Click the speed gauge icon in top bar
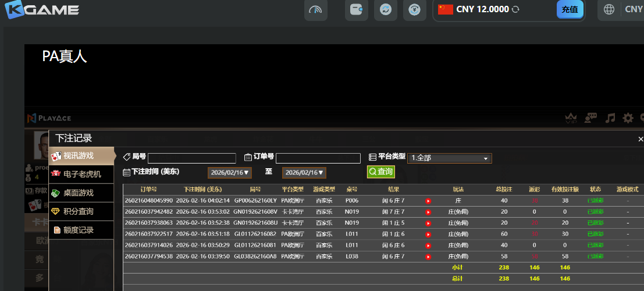The image size is (644, 291). (315, 10)
